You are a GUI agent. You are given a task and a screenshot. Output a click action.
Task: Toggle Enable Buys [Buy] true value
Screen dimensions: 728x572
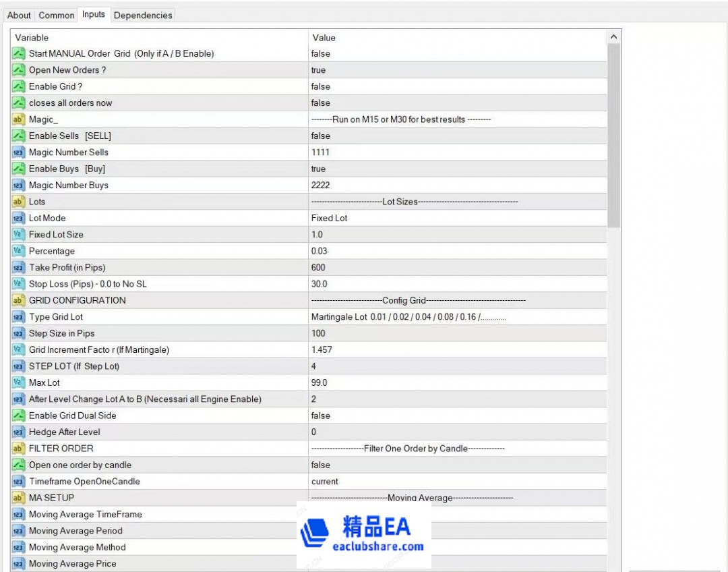click(318, 169)
